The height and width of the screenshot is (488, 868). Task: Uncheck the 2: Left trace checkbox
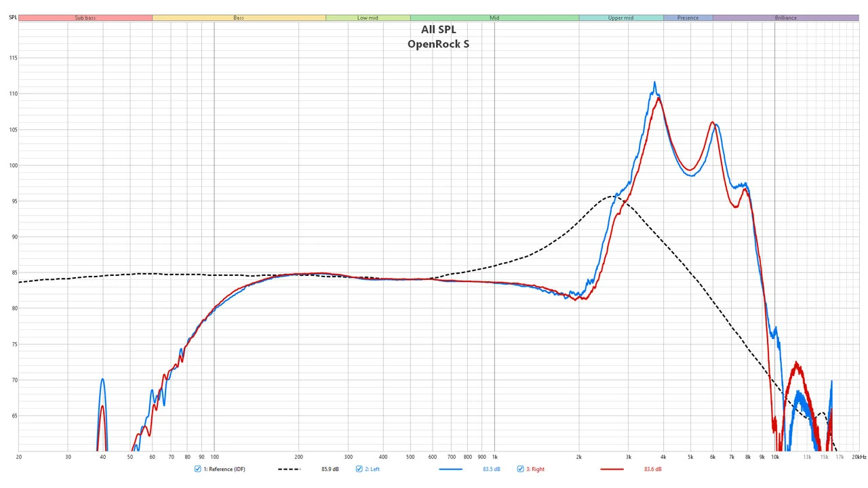coord(359,469)
